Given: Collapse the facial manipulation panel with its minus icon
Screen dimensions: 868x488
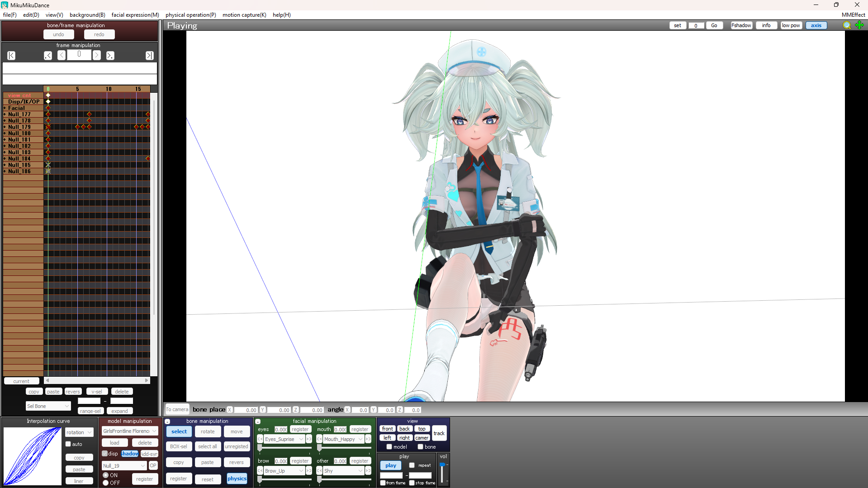Looking at the screenshot, I should [258, 422].
